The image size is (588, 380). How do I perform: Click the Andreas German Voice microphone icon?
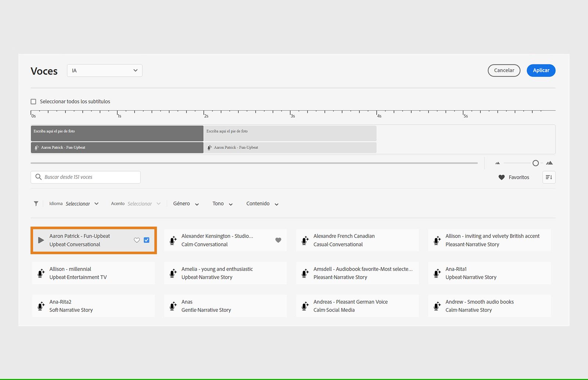click(305, 306)
